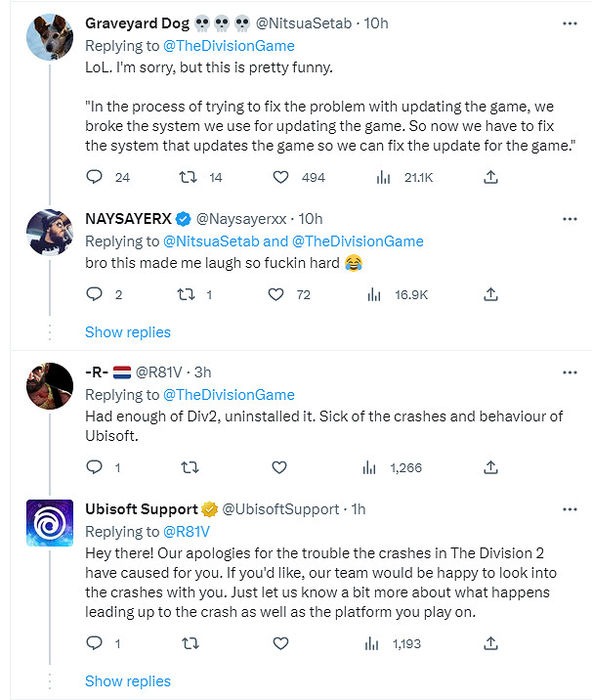The width and height of the screenshot is (592, 700).
Task: Share Graveyard Dog's tweet
Action: [x=491, y=177]
